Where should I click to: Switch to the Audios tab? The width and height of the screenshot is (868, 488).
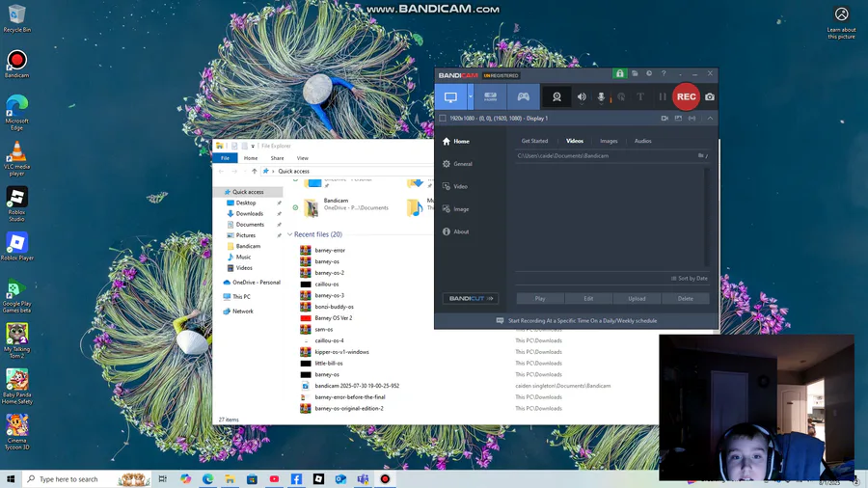[x=642, y=141]
